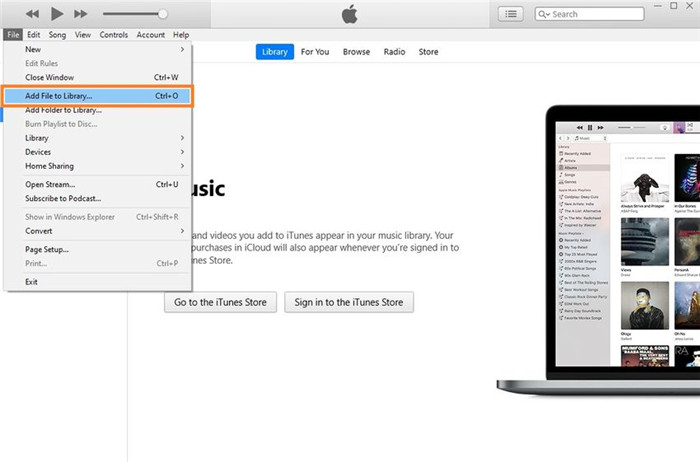Image resolution: width=700 pixels, height=462 pixels.
Task: Click the Apple logo in the display
Action: tap(350, 14)
